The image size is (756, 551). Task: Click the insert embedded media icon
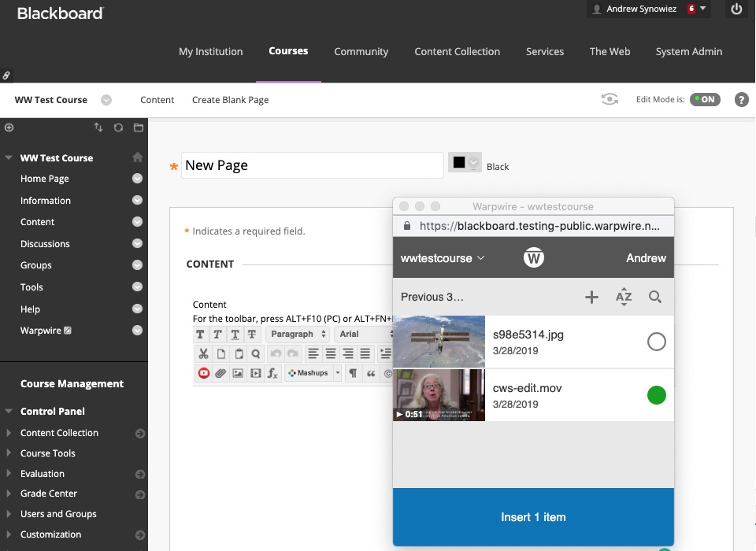click(x=255, y=373)
